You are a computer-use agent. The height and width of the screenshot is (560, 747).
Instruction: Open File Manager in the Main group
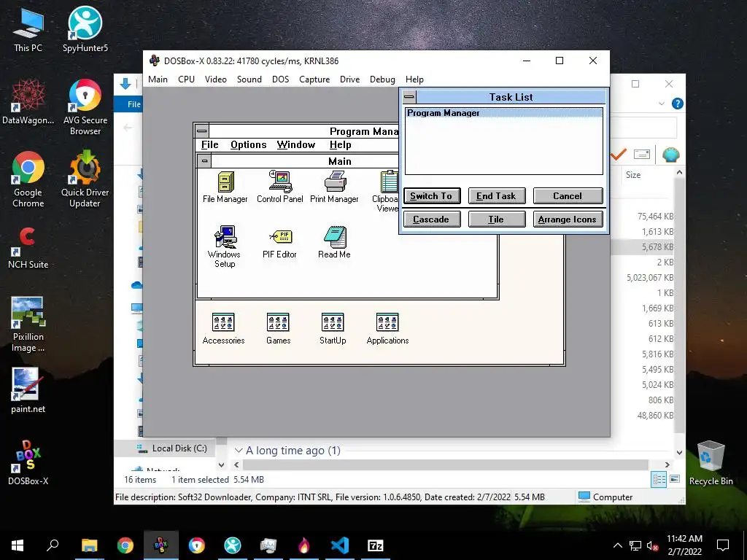[x=225, y=187]
